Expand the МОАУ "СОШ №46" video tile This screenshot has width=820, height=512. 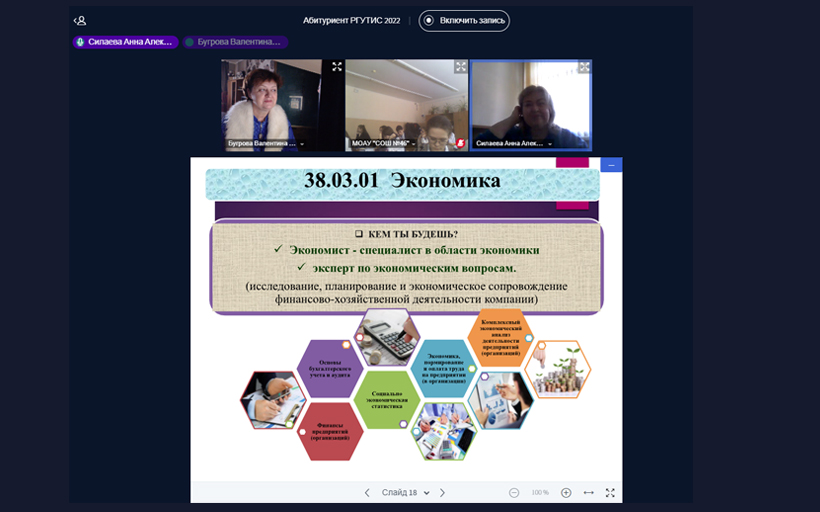point(461,66)
